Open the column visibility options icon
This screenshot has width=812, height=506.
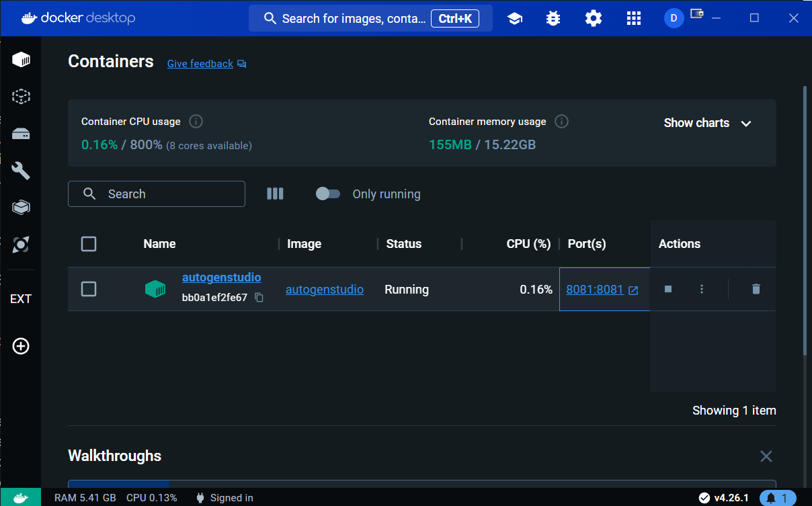coord(275,194)
